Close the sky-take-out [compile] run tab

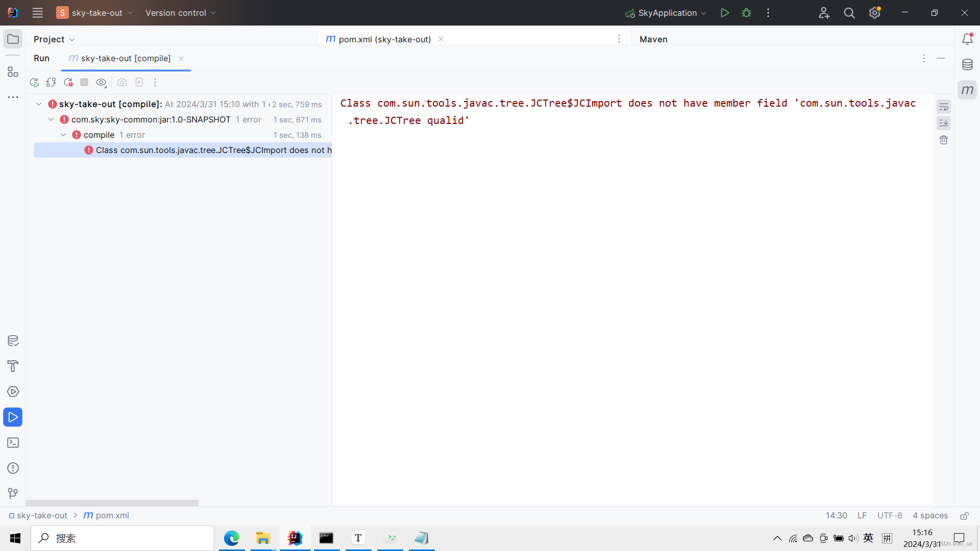pyautogui.click(x=181, y=59)
